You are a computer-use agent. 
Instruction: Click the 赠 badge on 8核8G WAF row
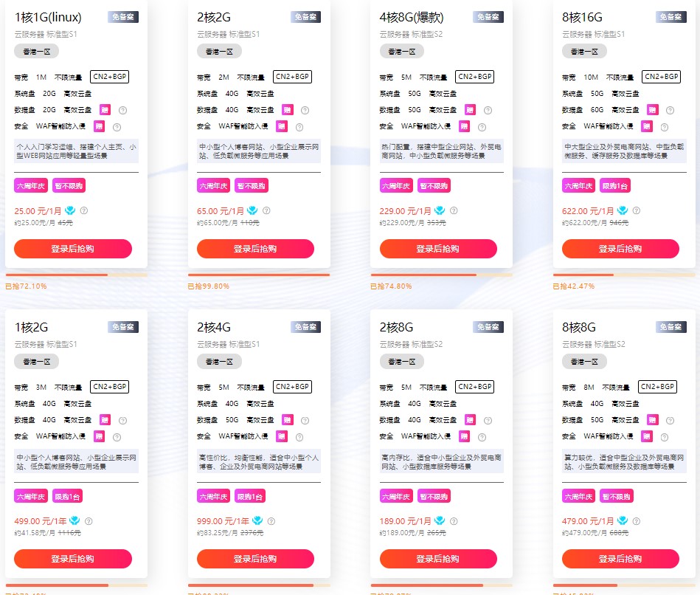click(646, 436)
